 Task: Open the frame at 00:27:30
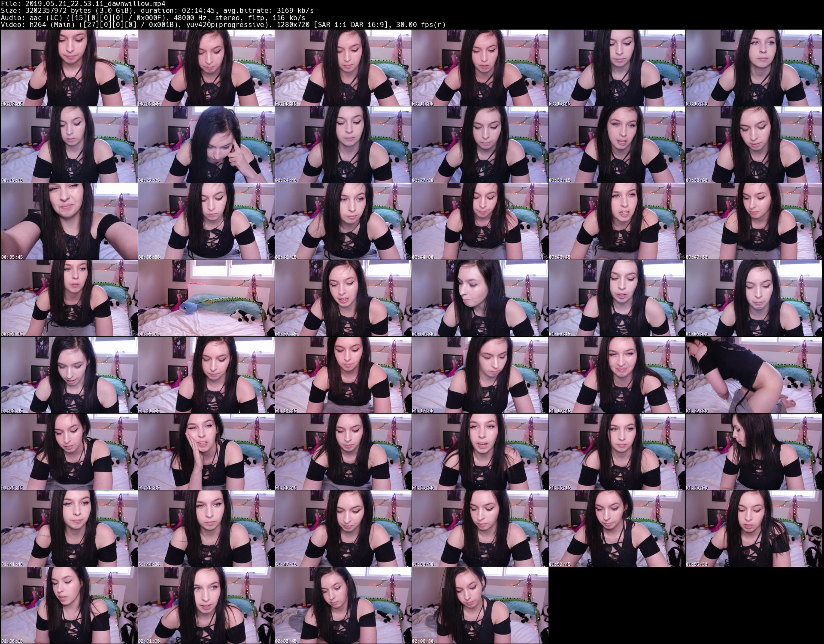tap(480, 145)
